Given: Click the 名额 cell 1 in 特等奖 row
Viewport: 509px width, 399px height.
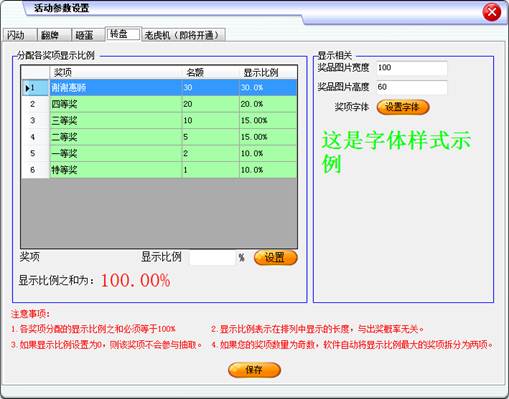Looking at the screenshot, I should [x=210, y=170].
